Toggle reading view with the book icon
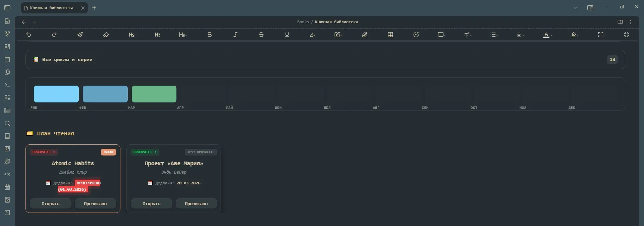Screen dimensions: 644x226 point(620,22)
